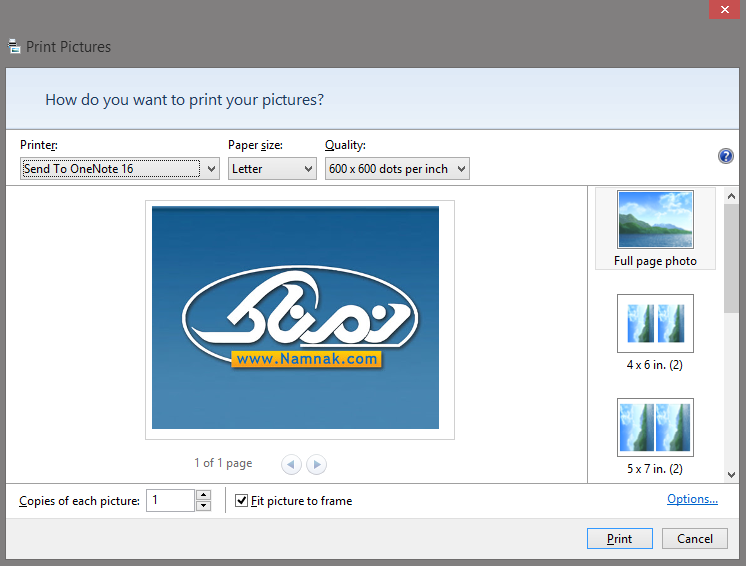Increase copies with the up spinner arrow
This screenshot has width=746, height=566.
click(x=204, y=495)
